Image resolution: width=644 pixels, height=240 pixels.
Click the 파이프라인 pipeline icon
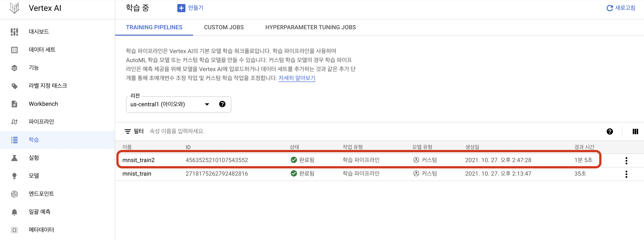(14, 122)
